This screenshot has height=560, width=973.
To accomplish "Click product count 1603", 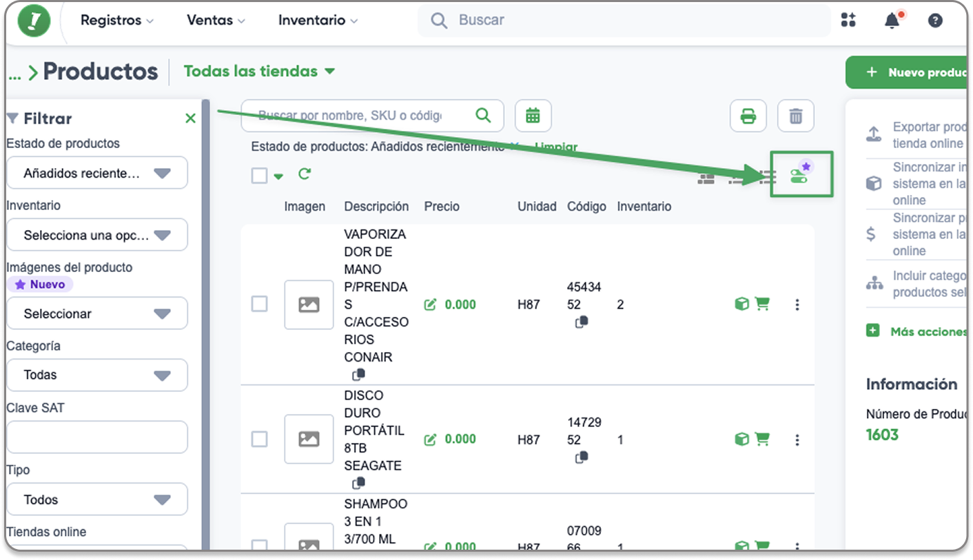I will coord(883,435).
